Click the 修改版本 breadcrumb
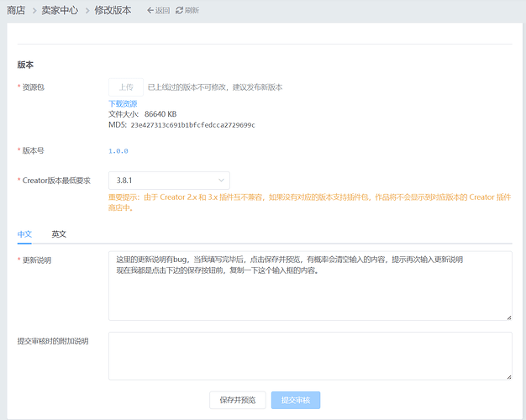Screen dimensions: 526x420 coord(113,10)
